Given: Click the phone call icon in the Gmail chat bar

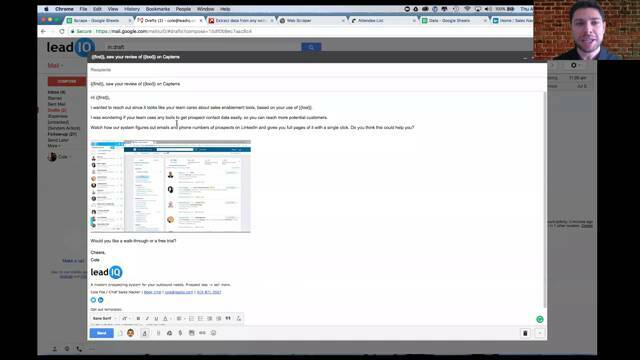Looking at the screenshot, I should click(x=79, y=349).
